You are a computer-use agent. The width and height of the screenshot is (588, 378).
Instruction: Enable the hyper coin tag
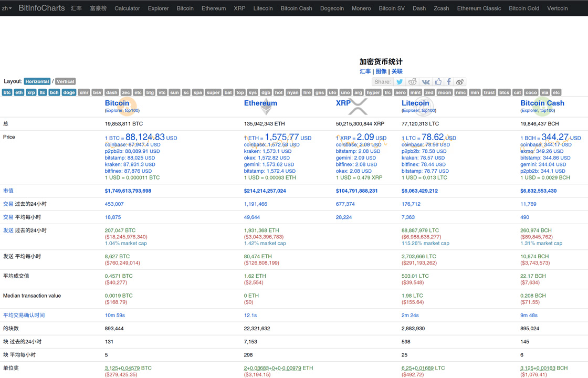[373, 92]
